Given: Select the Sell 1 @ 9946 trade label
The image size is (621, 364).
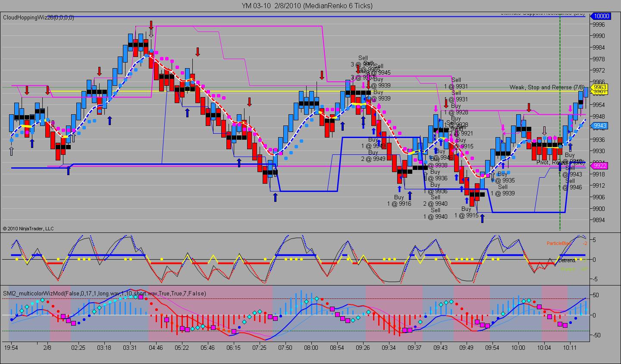Looking at the screenshot, I should click(570, 184).
